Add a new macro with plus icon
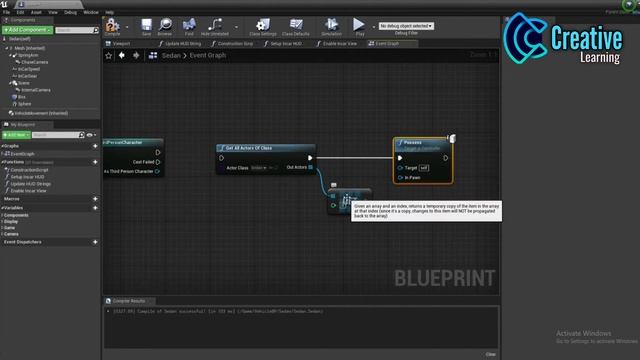640x360 pixels. 95,199
